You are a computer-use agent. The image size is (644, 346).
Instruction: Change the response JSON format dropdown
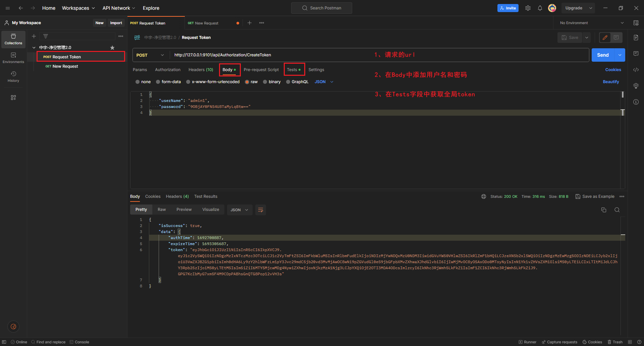239,210
